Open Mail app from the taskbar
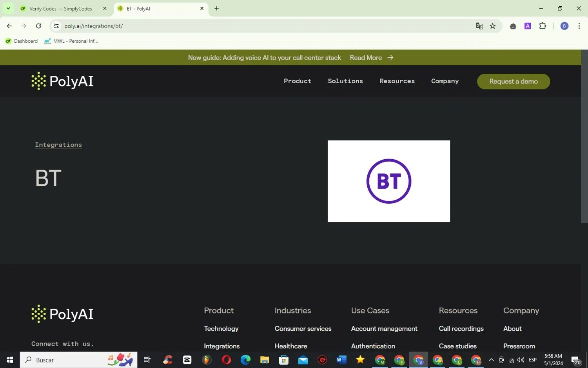 click(303, 360)
